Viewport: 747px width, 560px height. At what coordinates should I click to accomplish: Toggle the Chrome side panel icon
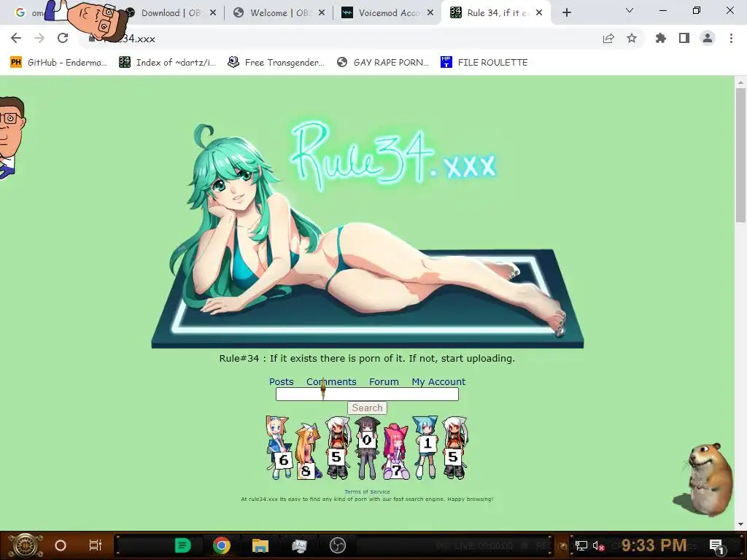[684, 38]
